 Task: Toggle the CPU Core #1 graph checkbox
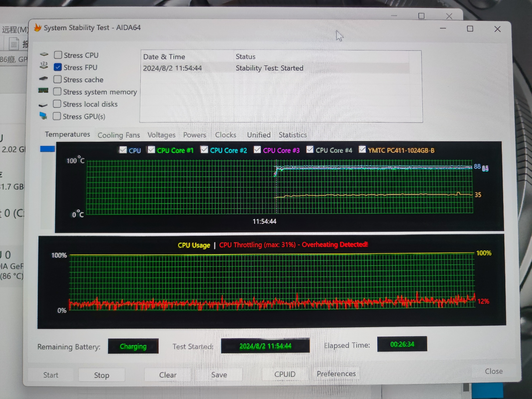(151, 150)
